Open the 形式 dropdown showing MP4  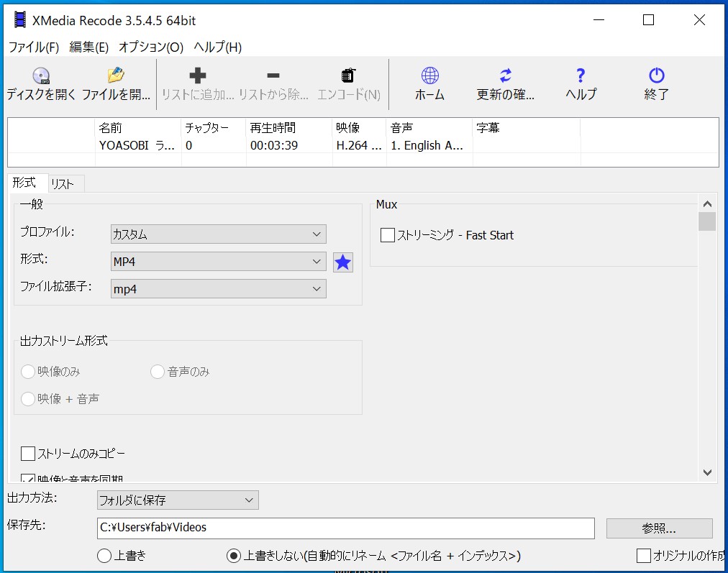[x=219, y=262]
